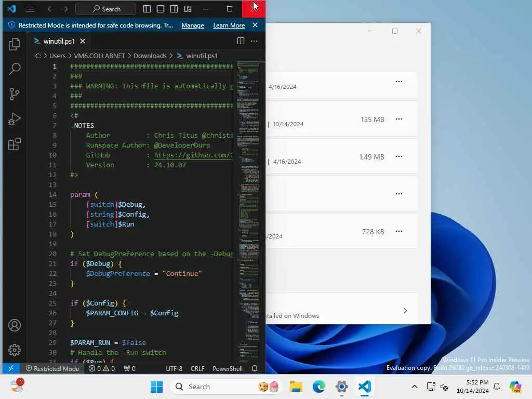Open the Explorer view in activity bar
The image size is (532, 399).
(x=14, y=44)
